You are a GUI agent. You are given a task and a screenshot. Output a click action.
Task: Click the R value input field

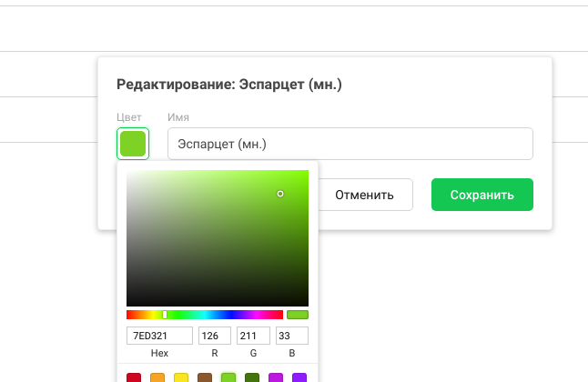(x=215, y=336)
